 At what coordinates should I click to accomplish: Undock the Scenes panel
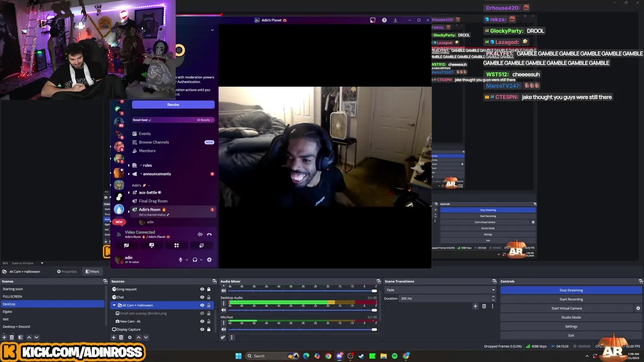(x=105, y=281)
